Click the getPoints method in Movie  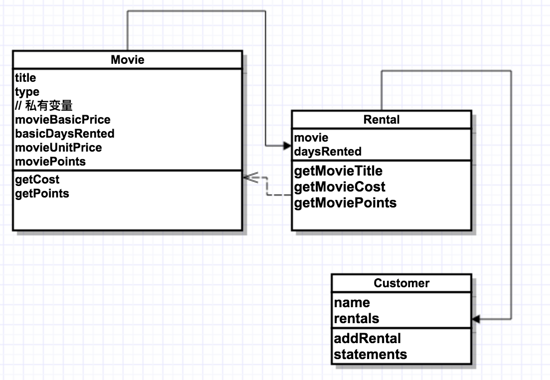coord(42,194)
